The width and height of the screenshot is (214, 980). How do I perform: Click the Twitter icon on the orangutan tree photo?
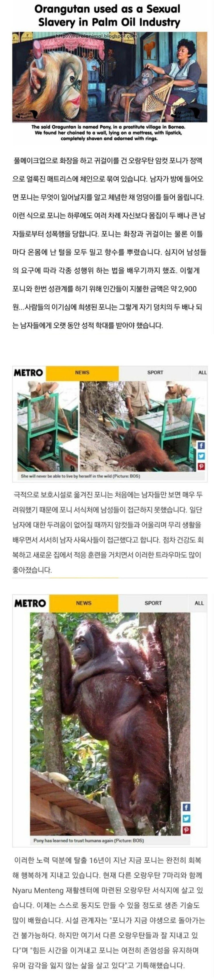click(186, 818)
